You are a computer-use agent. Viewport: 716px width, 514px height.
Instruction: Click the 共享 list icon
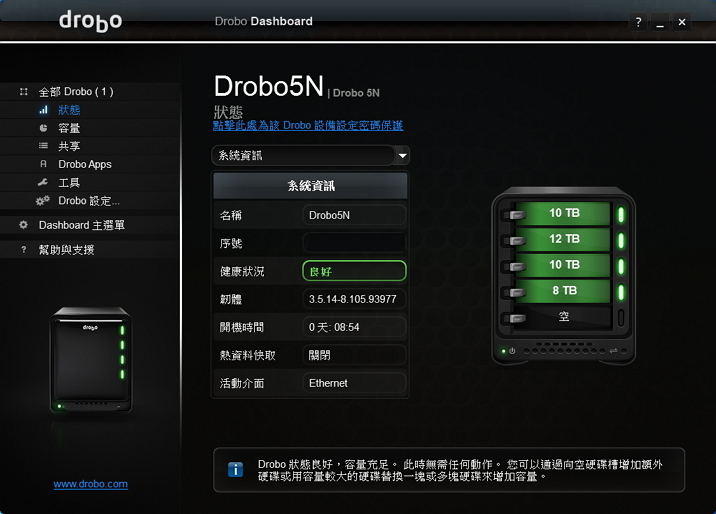coord(43,146)
